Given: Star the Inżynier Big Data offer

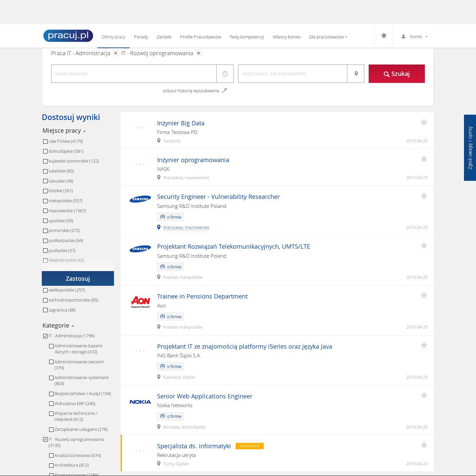Looking at the screenshot, I should pos(424,122).
